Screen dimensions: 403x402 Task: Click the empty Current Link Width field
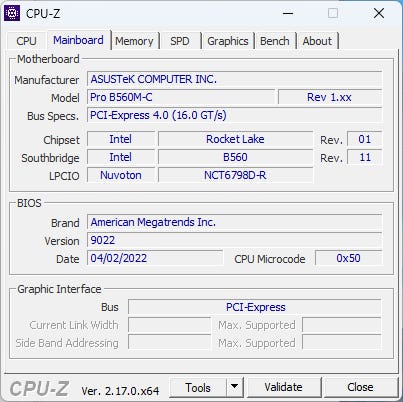(x=170, y=325)
